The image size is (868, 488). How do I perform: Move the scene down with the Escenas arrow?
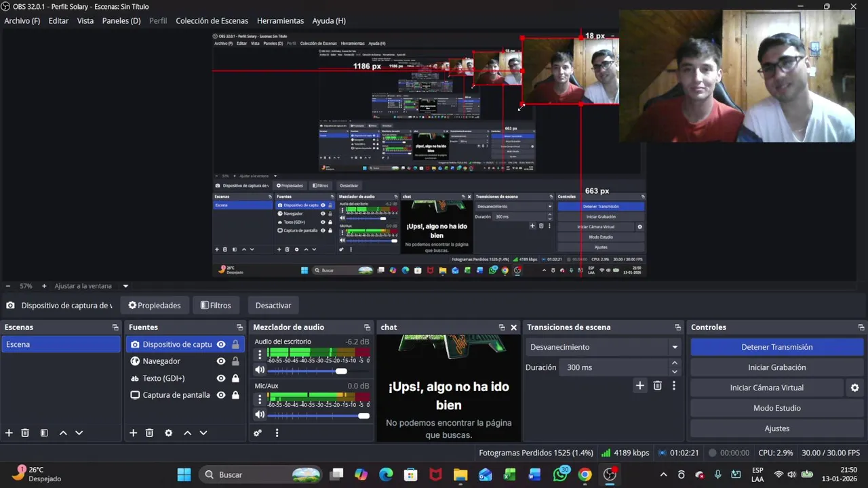[79, 432]
